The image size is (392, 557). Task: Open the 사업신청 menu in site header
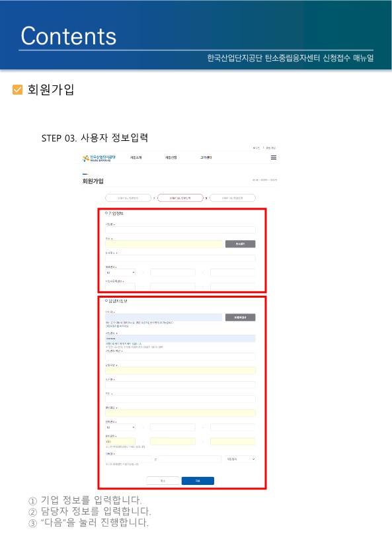tap(171, 157)
